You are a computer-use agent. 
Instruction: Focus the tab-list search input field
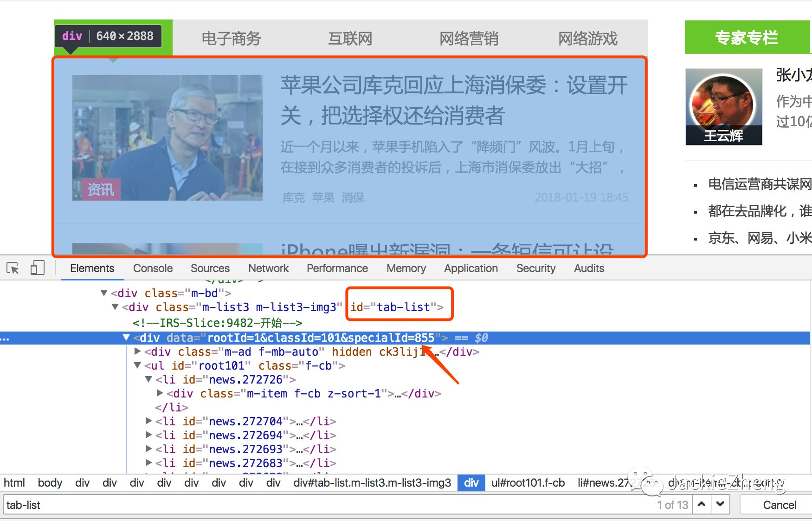(x=348, y=505)
